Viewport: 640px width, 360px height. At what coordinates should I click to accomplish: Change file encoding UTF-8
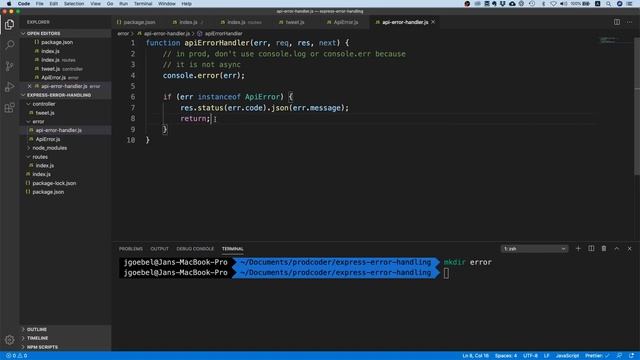click(530, 356)
